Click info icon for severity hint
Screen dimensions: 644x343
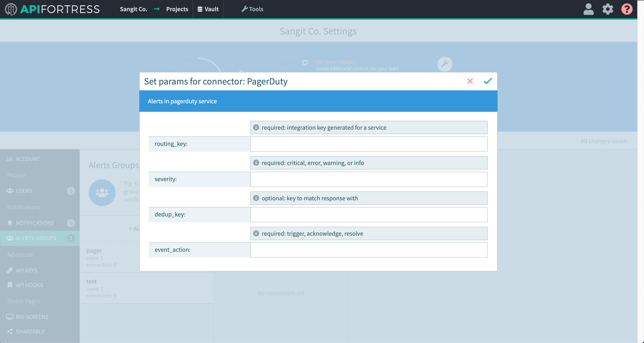click(x=256, y=163)
